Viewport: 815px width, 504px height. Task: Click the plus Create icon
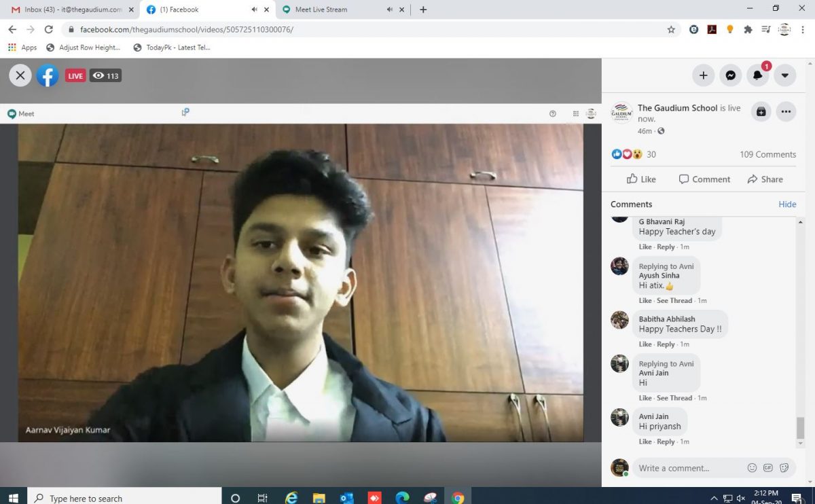(x=703, y=75)
